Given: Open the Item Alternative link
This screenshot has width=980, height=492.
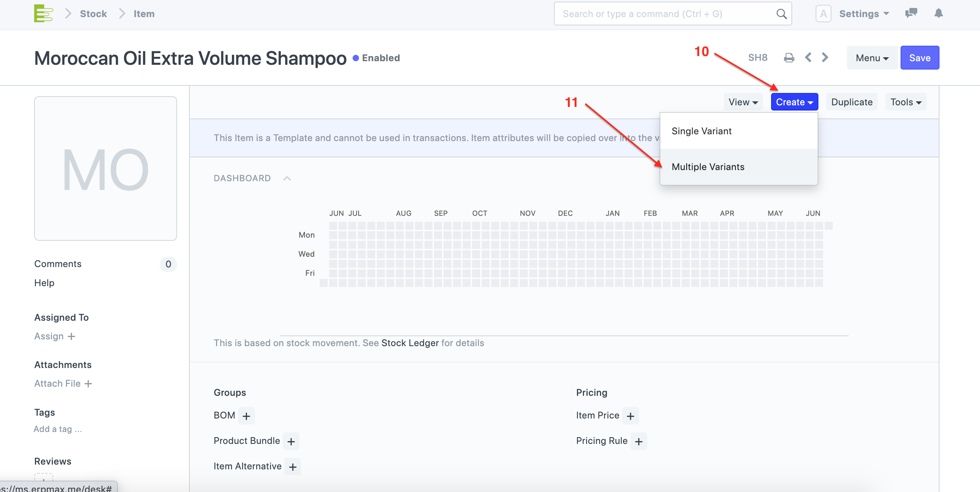Looking at the screenshot, I should [247, 466].
